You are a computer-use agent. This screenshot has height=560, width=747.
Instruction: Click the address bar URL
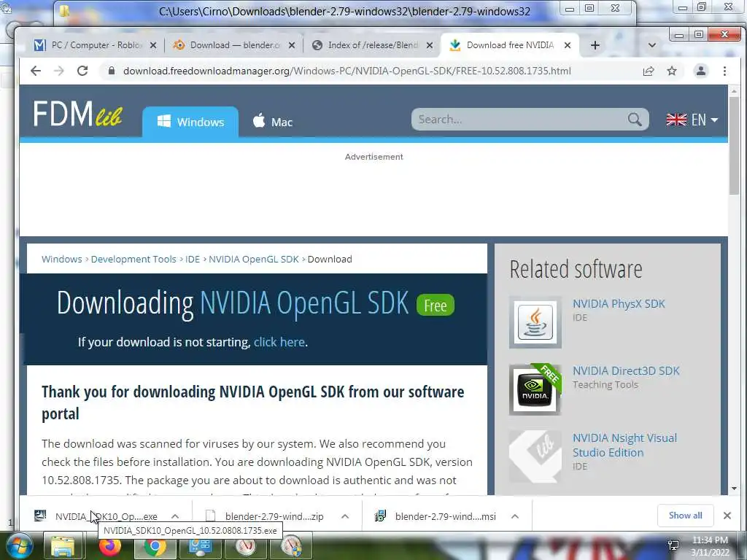coord(347,71)
